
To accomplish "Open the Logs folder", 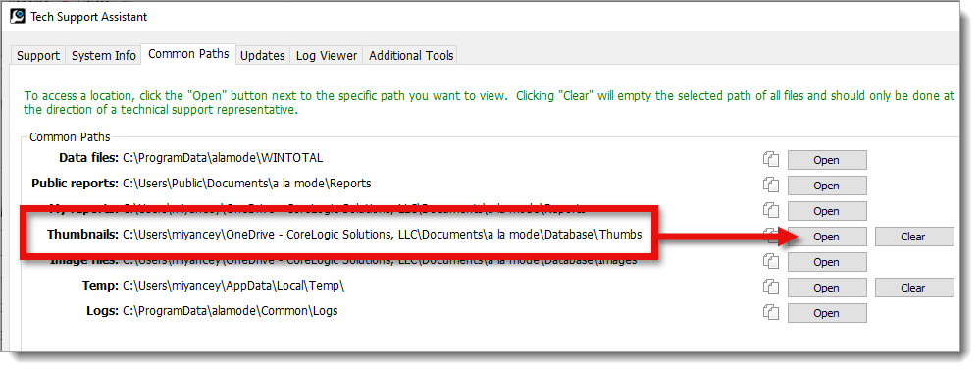I will tap(826, 313).
